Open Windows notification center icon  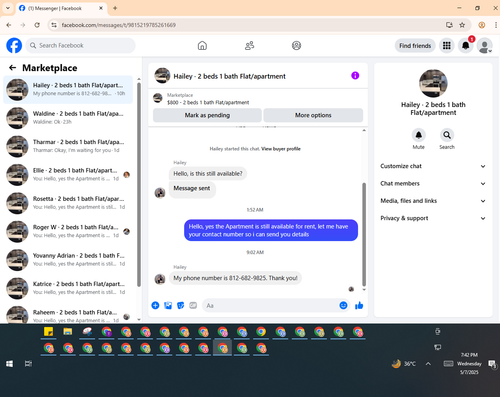(x=492, y=364)
